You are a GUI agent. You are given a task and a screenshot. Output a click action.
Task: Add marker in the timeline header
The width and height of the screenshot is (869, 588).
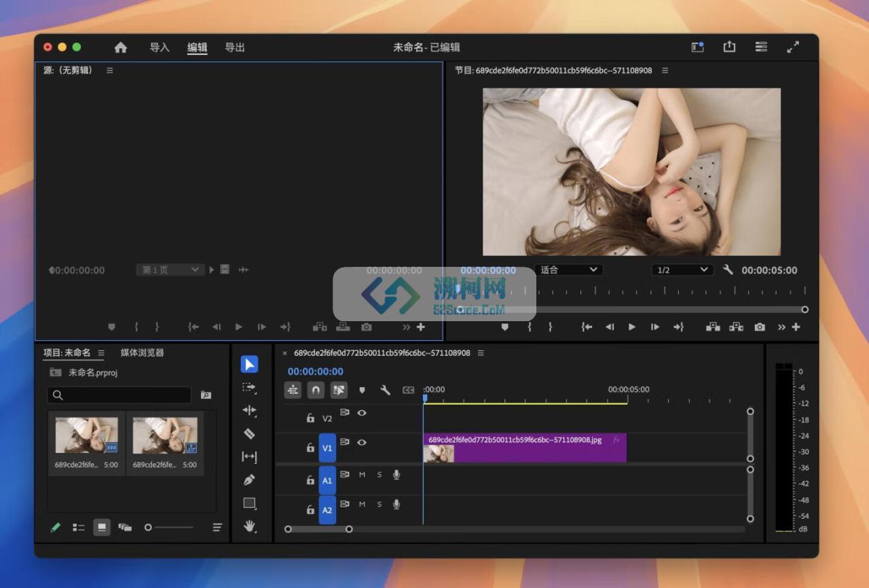(362, 390)
